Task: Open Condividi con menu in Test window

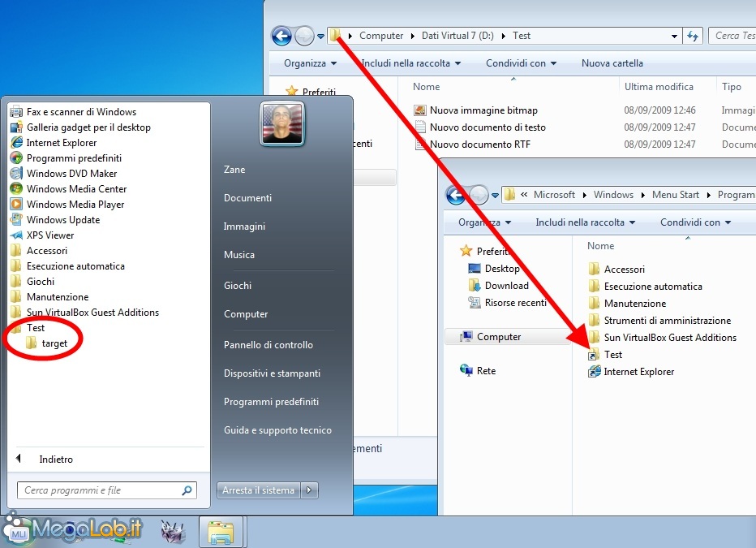Action: click(521, 63)
